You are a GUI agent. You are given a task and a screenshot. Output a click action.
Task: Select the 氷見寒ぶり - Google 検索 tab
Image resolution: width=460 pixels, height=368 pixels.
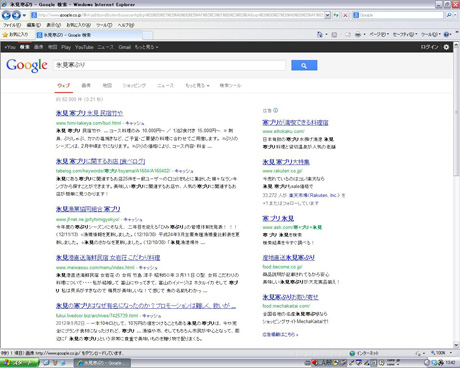pos(88,35)
